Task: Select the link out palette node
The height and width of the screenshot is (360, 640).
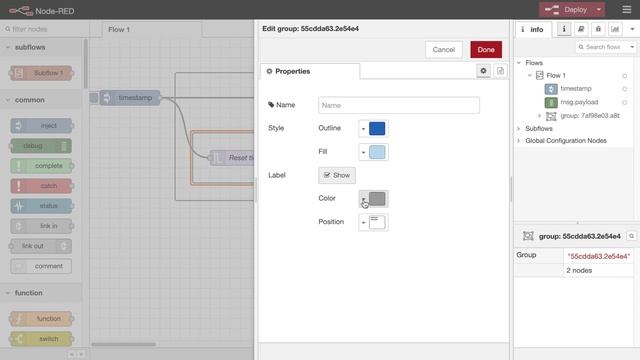Action: pyautogui.click(x=40, y=246)
